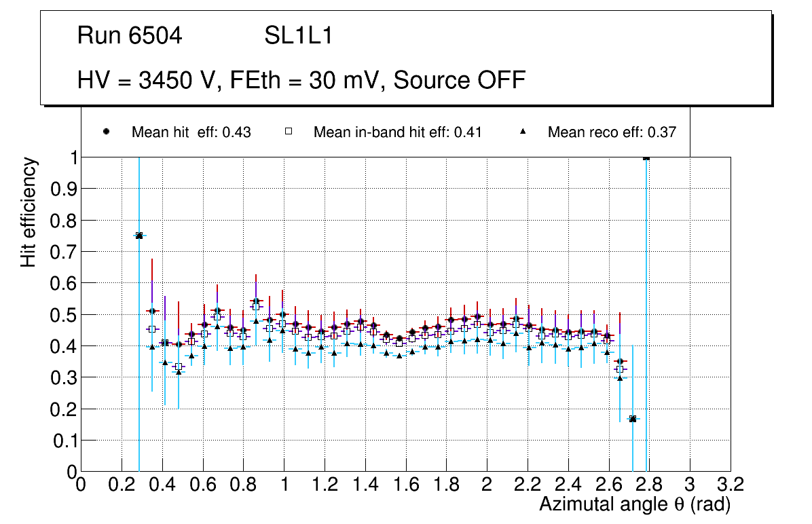The image size is (812, 524).
Task: Select the outlier data point at efficiency 1
Action: coord(646,157)
